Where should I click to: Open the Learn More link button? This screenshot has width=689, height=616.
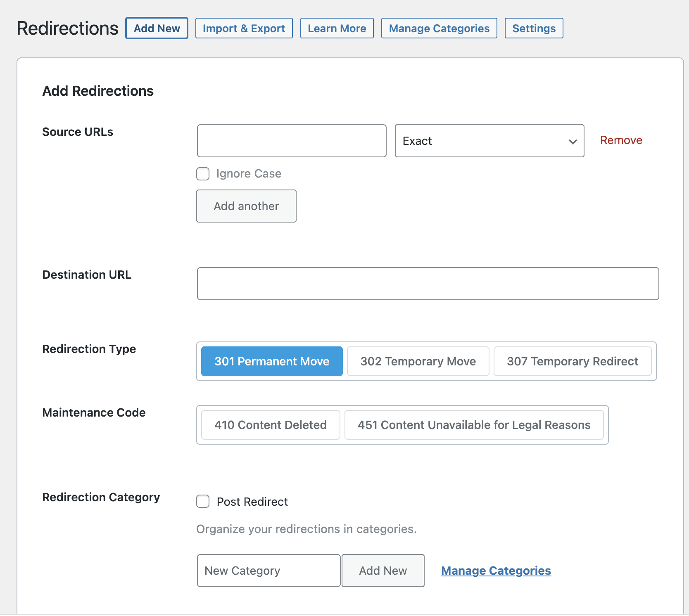click(337, 28)
